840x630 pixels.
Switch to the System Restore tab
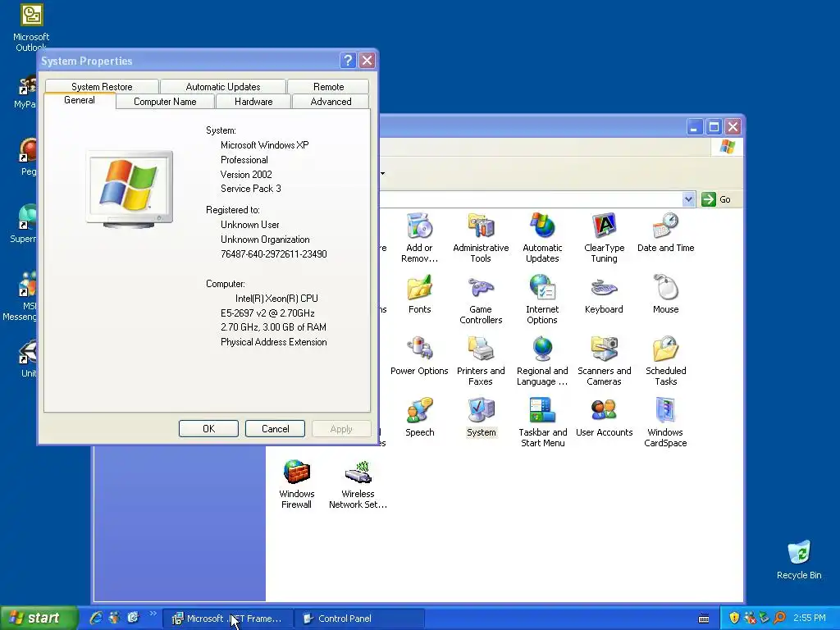(x=102, y=86)
